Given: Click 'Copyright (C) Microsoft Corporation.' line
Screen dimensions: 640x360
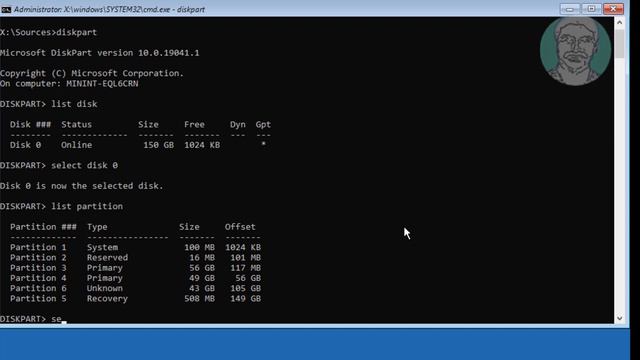Looking at the screenshot, I should pos(92,73).
